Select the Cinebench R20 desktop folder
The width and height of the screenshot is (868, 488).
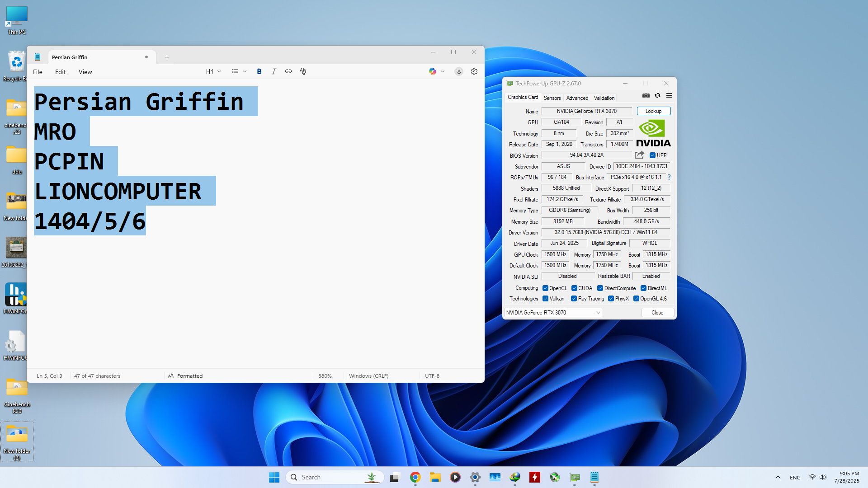click(x=17, y=395)
